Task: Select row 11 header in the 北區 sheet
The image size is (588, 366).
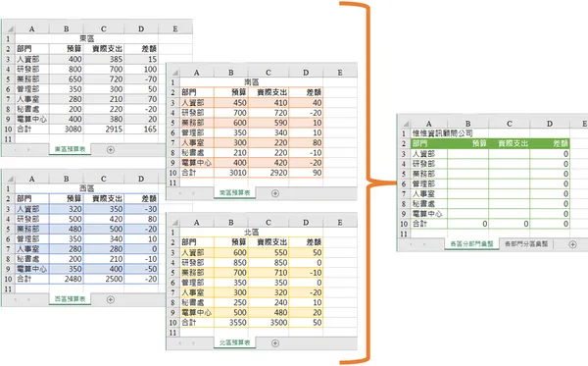Action: pos(172,333)
